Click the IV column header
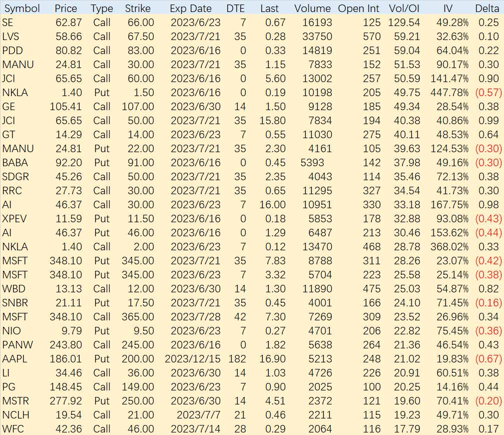Image resolution: width=504 pixels, height=435 pixels. click(448, 9)
